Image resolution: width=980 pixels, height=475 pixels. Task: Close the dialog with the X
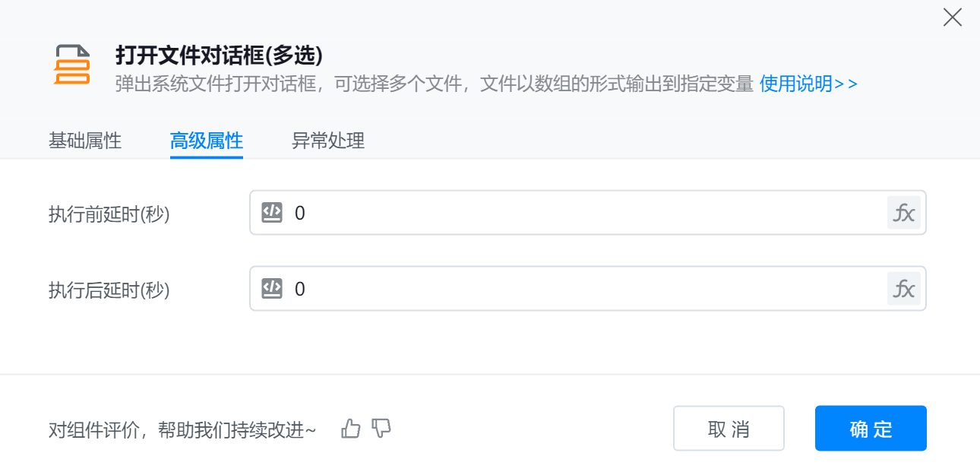[952, 17]
